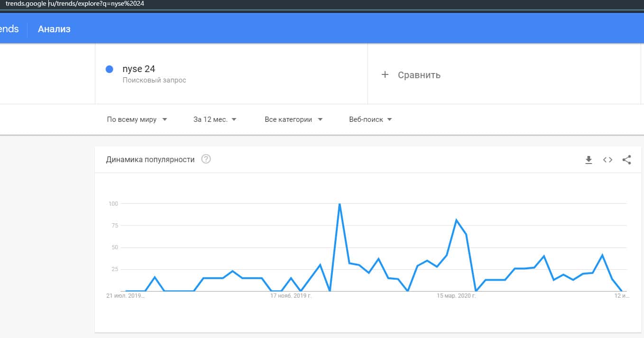Screen dimensions: 644x338
Task: Click the 21 июл. 2019 axis label
Action: click(125, 296)
